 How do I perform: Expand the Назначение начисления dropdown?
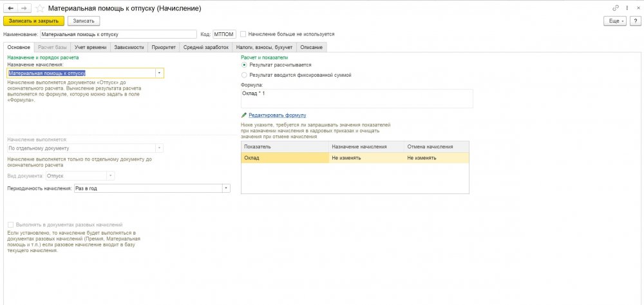[158, 74]
